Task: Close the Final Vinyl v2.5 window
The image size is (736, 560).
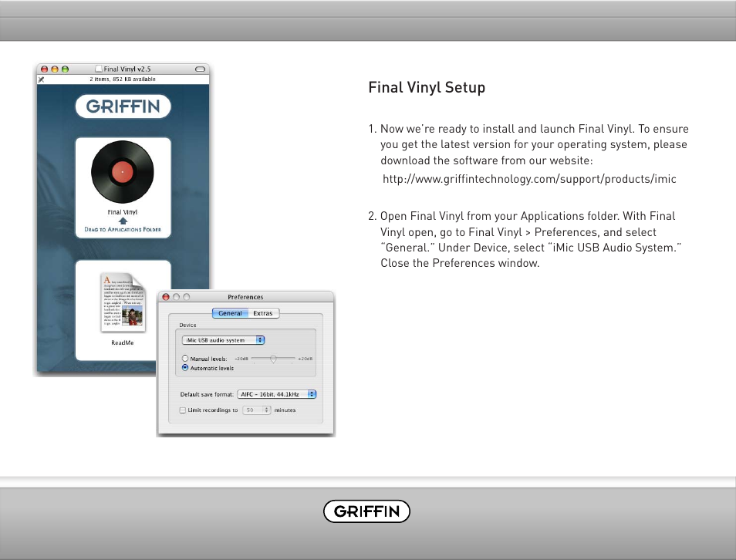Action: click(x=44, y=69)
